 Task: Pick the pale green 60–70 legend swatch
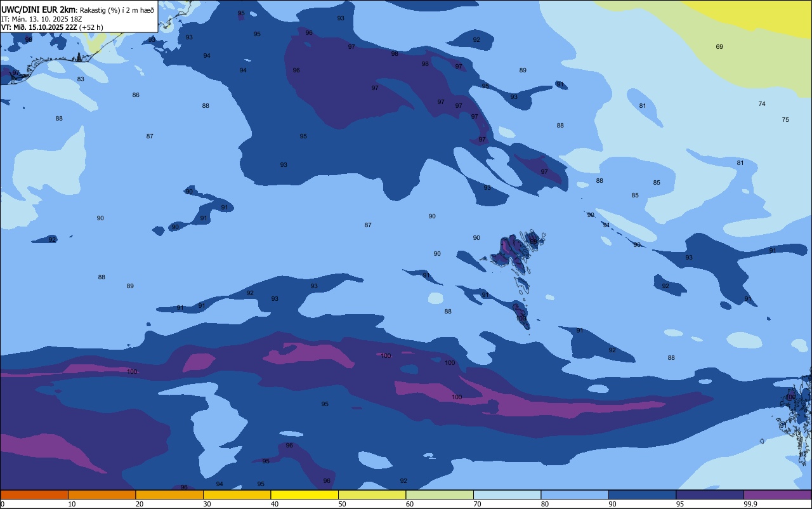(x=440, y=494)
